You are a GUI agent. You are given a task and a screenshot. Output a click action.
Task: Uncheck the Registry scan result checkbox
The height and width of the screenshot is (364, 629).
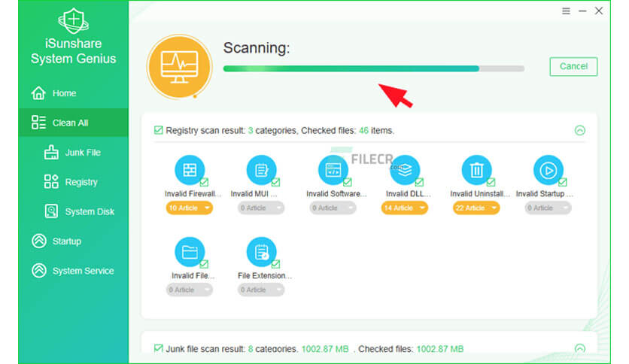(x=159, y=130)
